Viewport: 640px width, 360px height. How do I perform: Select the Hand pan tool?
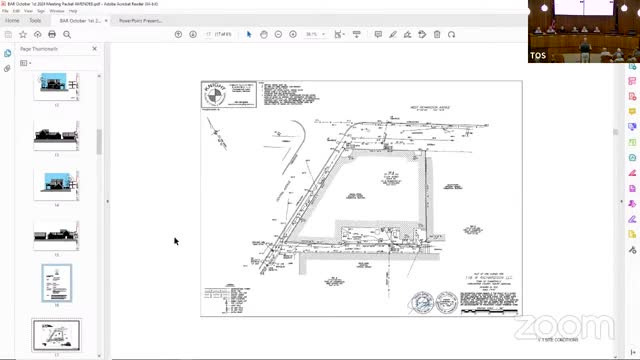point(264,35)
